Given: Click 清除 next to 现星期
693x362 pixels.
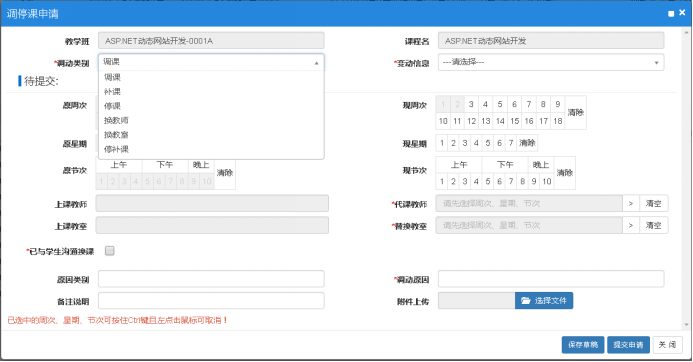Looking at the screenshot, I should [527, 143].
